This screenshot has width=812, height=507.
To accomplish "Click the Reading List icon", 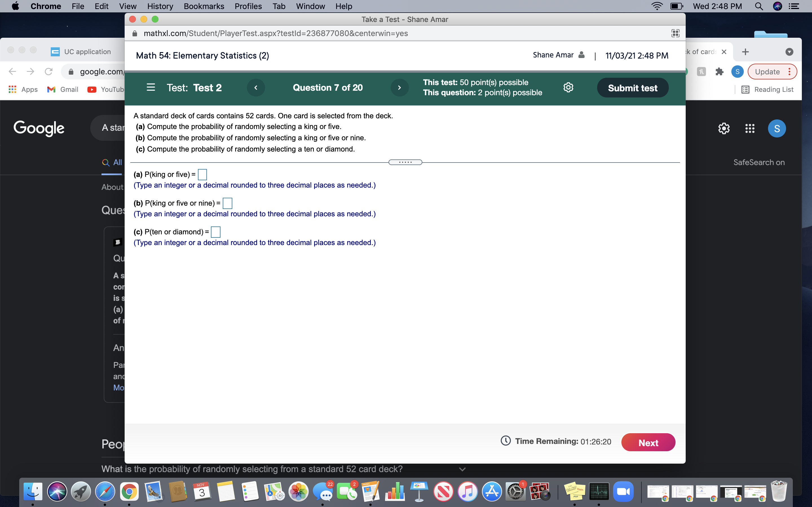I will click(x=745, y=89).
